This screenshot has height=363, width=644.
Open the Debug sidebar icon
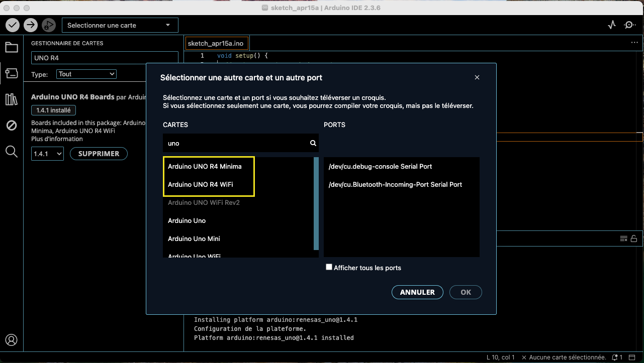coord(12,125)
